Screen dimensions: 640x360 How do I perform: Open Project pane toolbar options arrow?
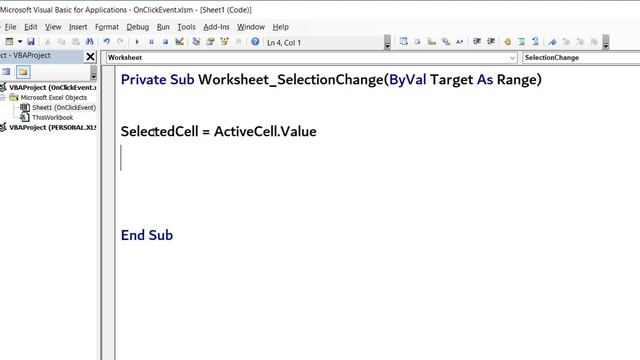tap(93, 73)
